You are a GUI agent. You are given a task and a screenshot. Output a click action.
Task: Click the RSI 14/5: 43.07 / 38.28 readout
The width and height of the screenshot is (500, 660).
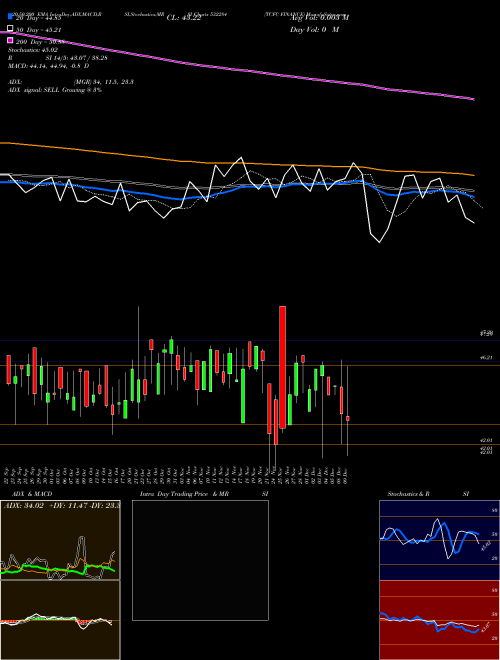[x=58, y=58]
